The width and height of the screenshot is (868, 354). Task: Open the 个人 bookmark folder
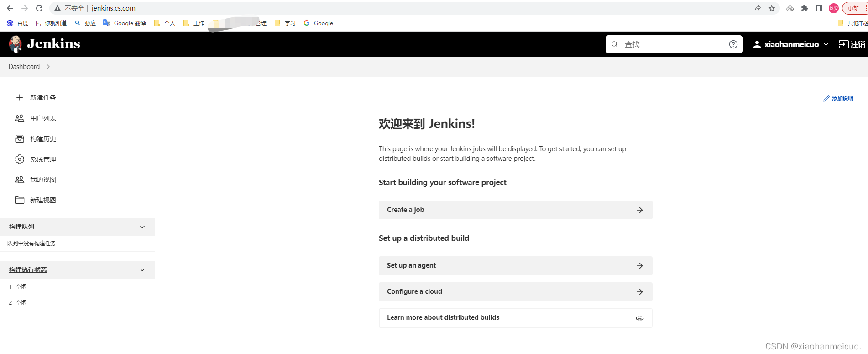[x=165, y=23]
